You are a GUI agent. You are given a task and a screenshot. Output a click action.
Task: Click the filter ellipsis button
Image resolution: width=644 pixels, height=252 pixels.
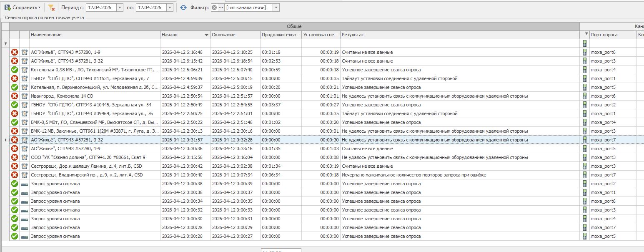pos(221,8)
